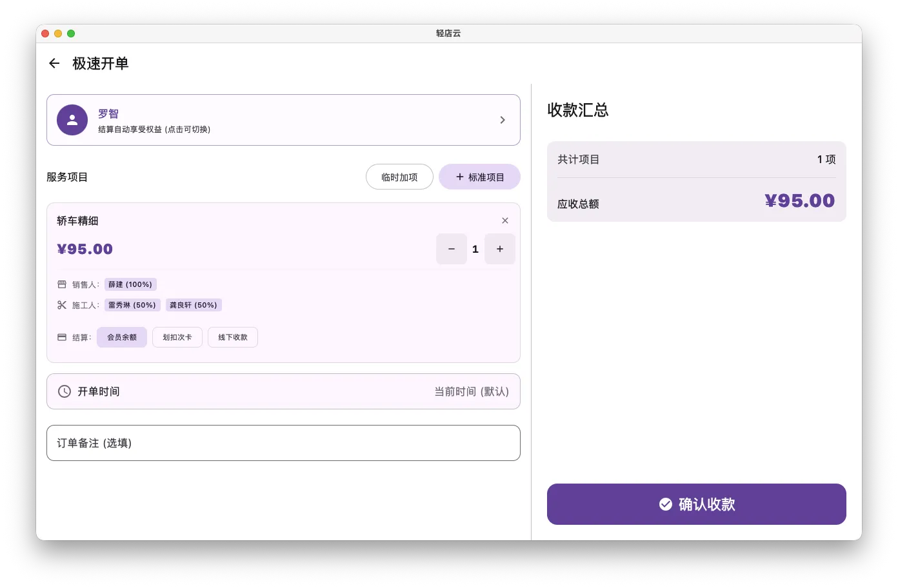
Task: Click the clock icon beside 开单时间
Action: [x=63, y=391]
